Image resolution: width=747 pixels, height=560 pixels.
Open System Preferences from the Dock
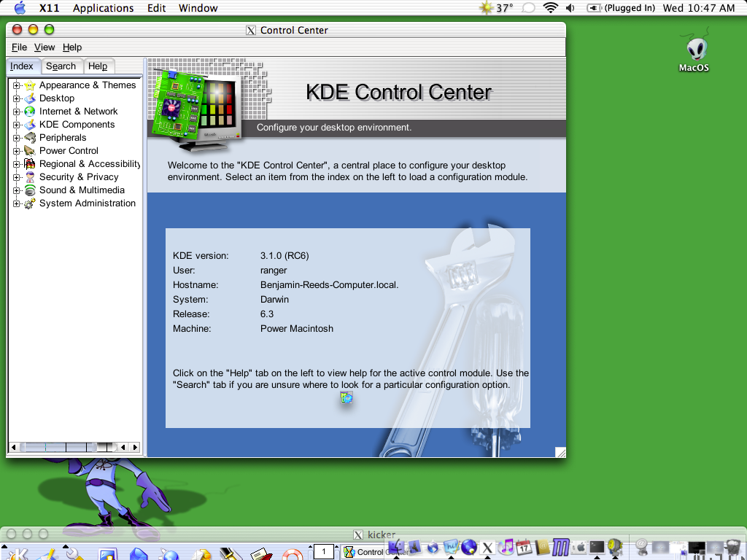(578, 547)
